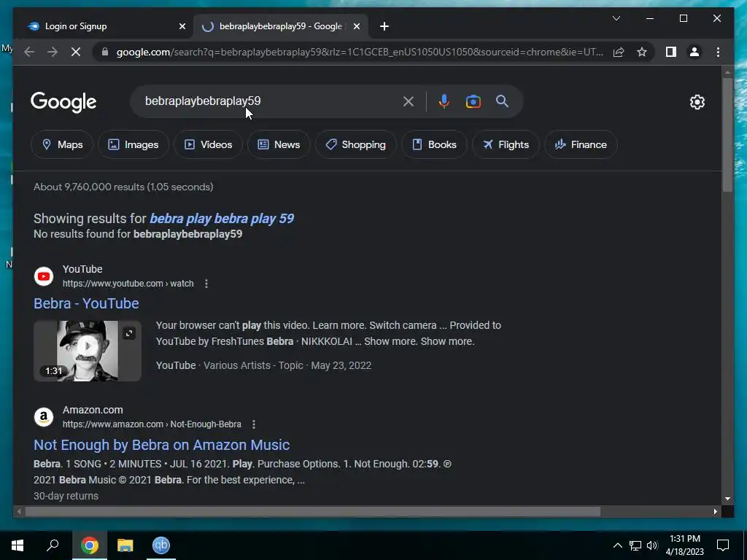
Task: Click the vertical scrollbar thumb
Action: click(727, 135)
